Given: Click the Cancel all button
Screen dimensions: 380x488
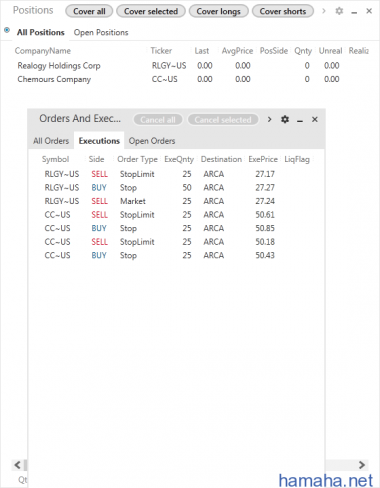Looking at the screenshot, I should (x=158, y=120).
